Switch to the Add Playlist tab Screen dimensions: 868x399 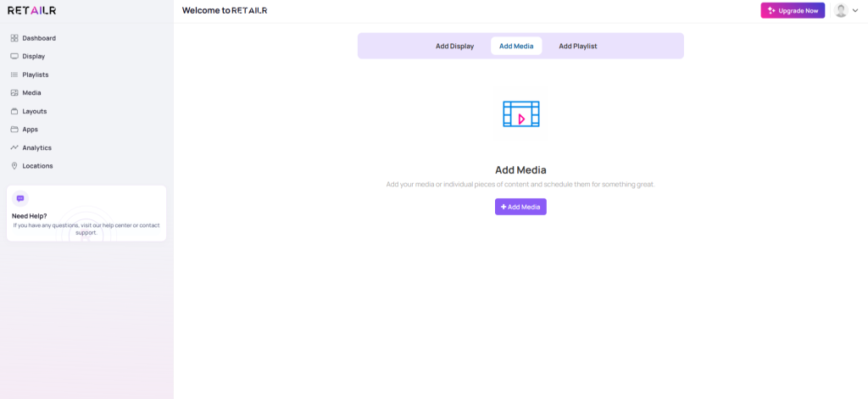pos(578,46)
